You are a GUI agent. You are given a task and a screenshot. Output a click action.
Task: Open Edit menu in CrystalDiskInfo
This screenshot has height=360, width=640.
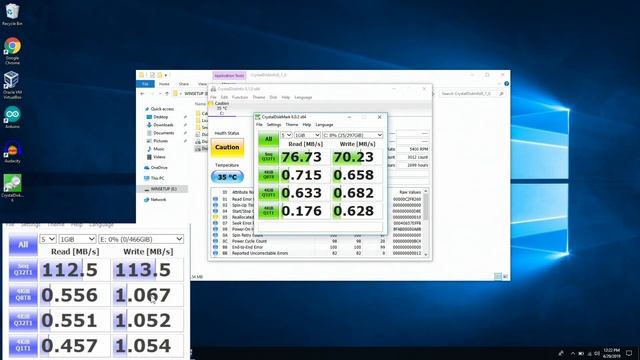[224, 97]
